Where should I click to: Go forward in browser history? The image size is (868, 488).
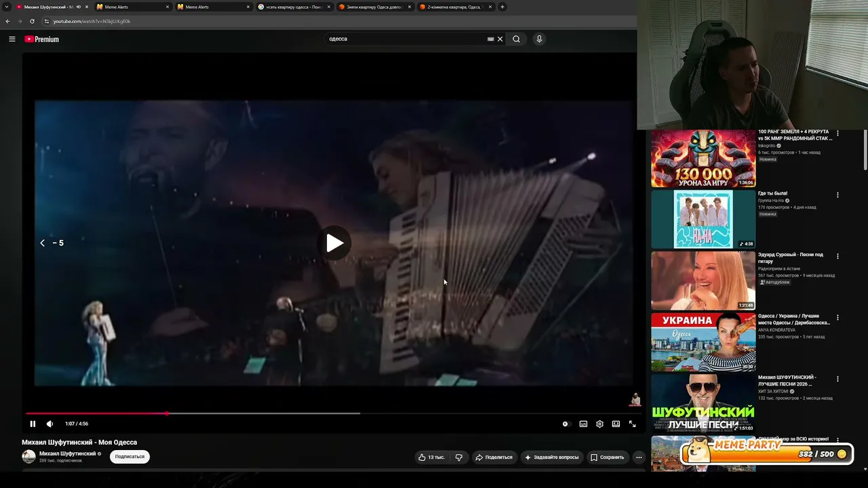[x=20, y=21]
